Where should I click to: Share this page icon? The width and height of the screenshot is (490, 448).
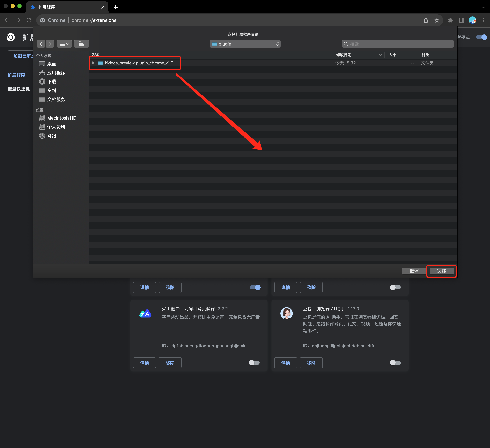point(426,20)
